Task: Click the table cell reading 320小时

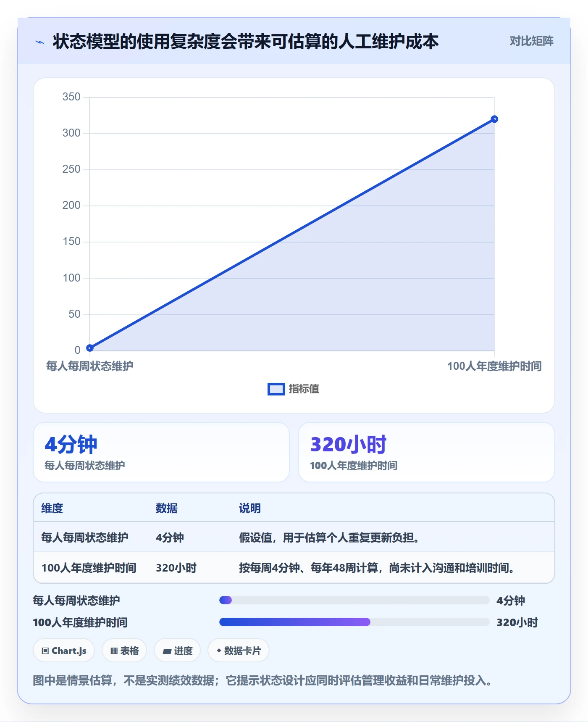Action: (176, 568)
